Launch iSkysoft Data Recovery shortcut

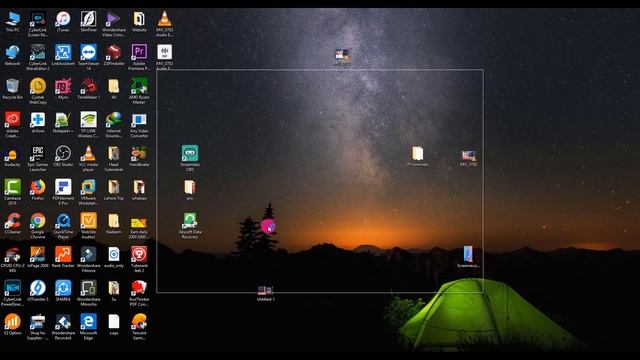coord(190,226)
